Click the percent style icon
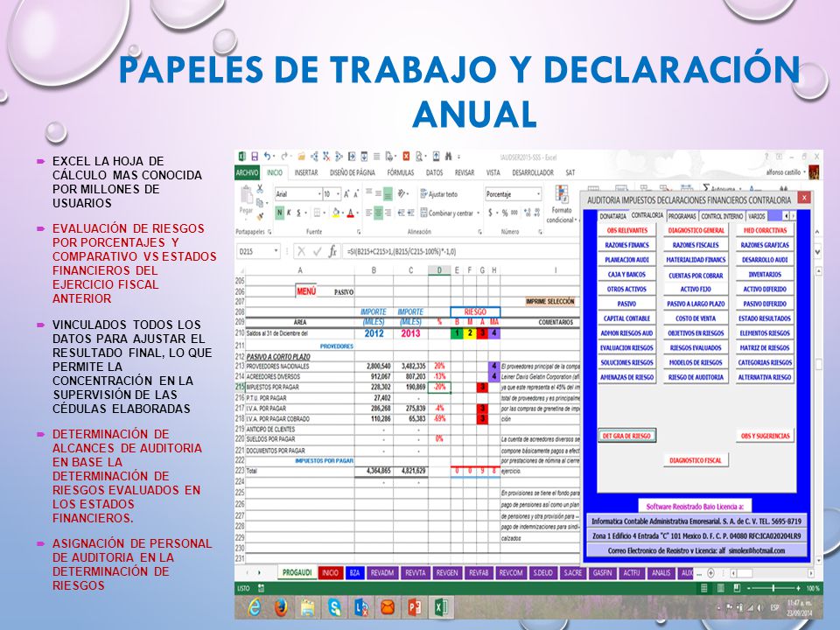Viewport: 840px width, 630px height. pos(504,213)
